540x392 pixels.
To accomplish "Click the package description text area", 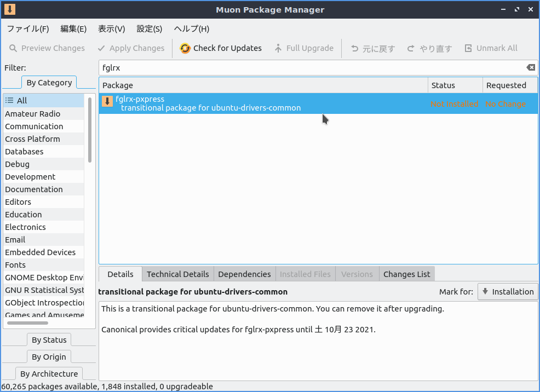I will [318, 341].
